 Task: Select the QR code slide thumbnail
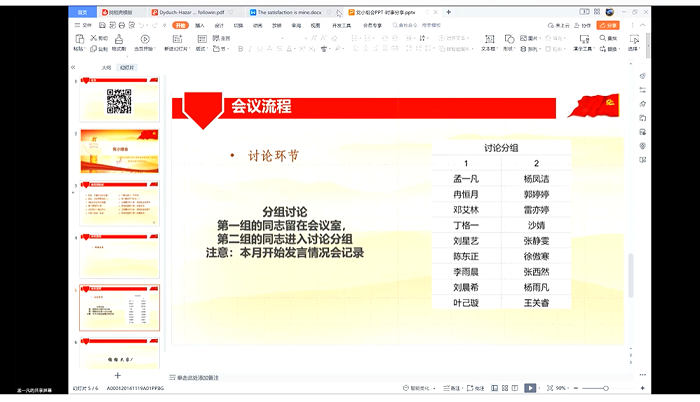click(x=119, y=100)
